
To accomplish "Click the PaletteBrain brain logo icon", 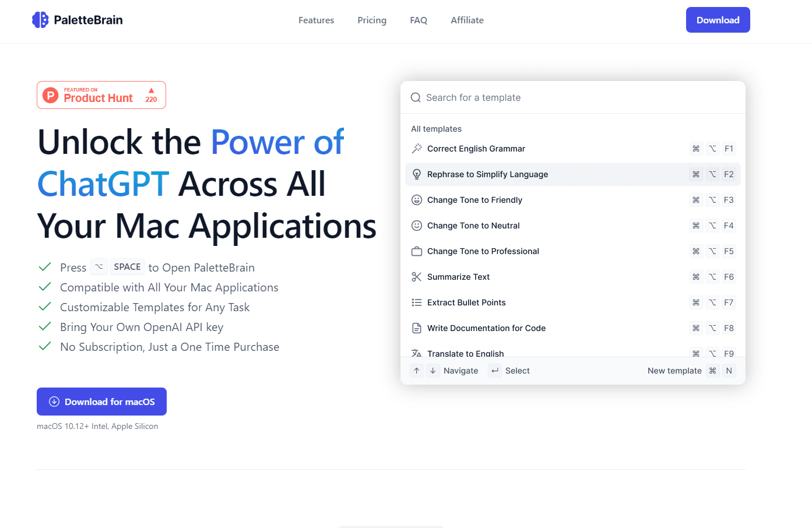I will [40, 20].
